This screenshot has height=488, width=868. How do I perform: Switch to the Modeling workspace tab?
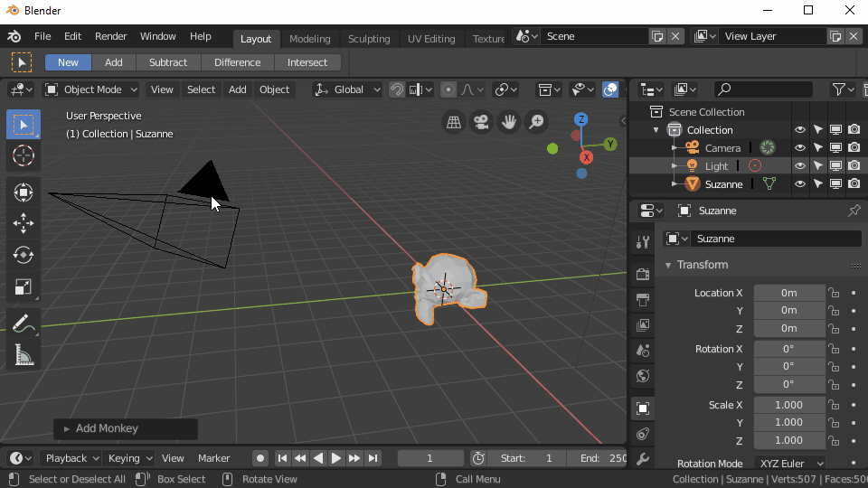310,39
